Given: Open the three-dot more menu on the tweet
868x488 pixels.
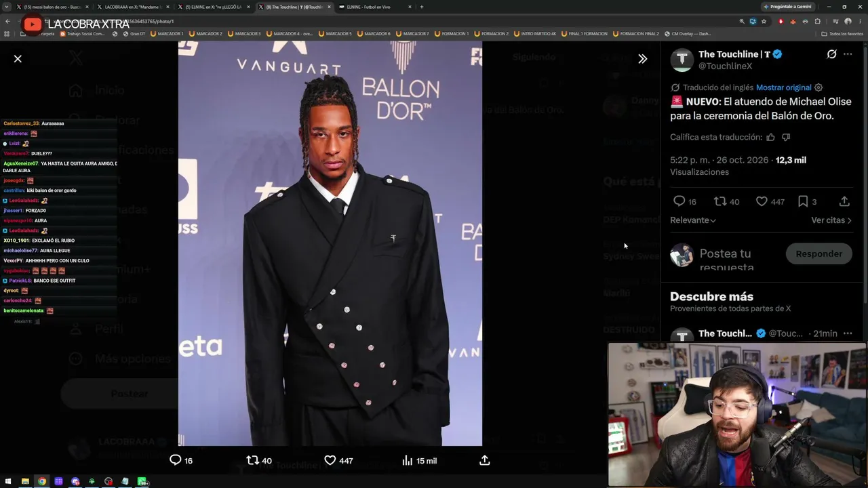Looking at the screenshot, I should (x=848, y=54).
